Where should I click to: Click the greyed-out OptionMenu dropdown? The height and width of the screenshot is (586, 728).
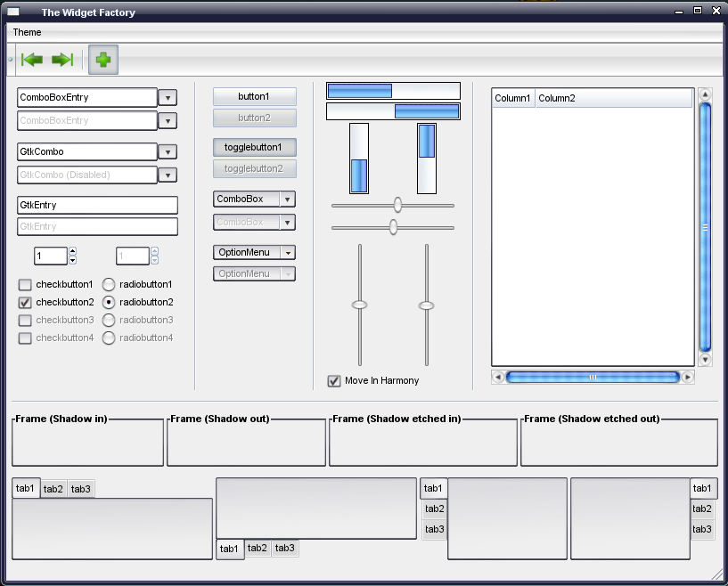255,273
